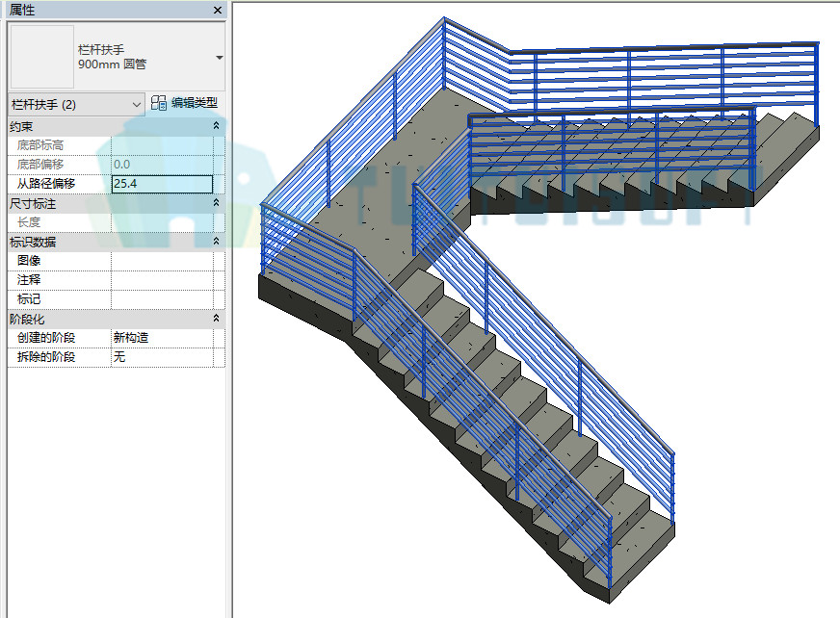Click the 长度 value cell
The height and width of the screenshot is (618, 840).
163,222
